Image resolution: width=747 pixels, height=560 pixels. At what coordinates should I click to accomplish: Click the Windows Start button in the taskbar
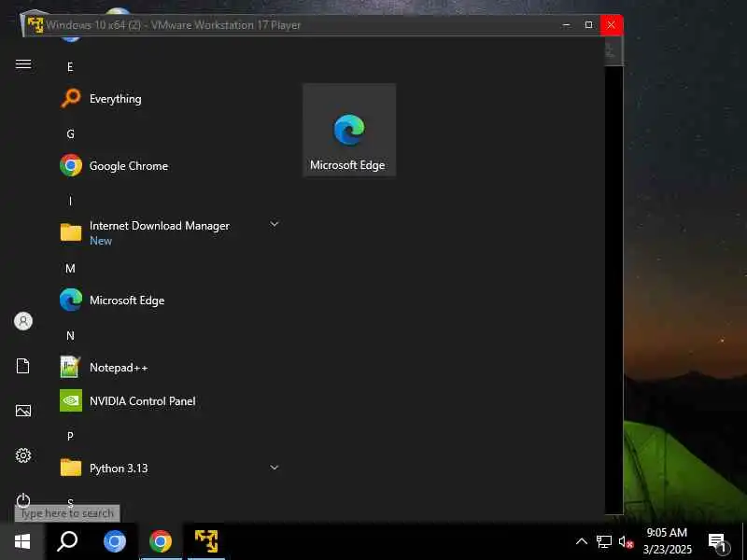click(x=22, y=541)
